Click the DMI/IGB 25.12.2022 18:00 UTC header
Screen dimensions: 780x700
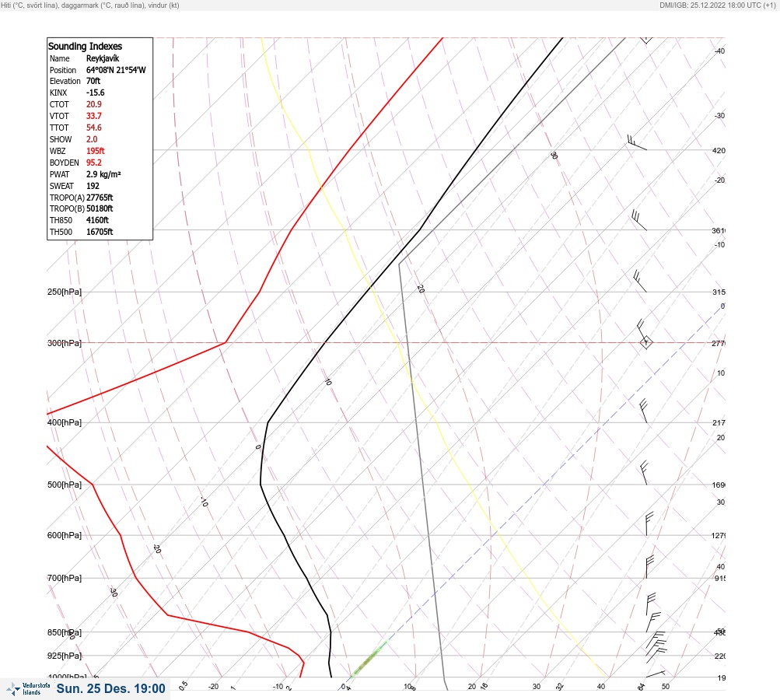pyautogui.click(x=717, y=5)
